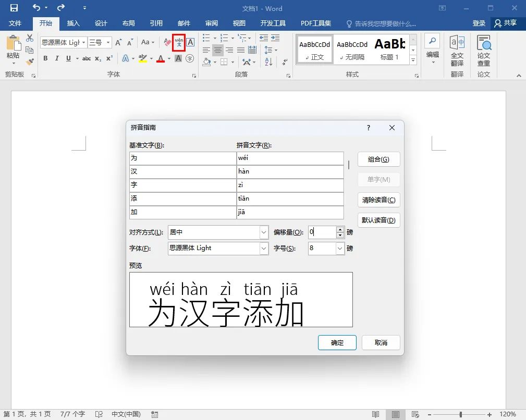Viewport: 526px width, 420px height.
Task: Apply numbered list icon
Action: (224, 38)
